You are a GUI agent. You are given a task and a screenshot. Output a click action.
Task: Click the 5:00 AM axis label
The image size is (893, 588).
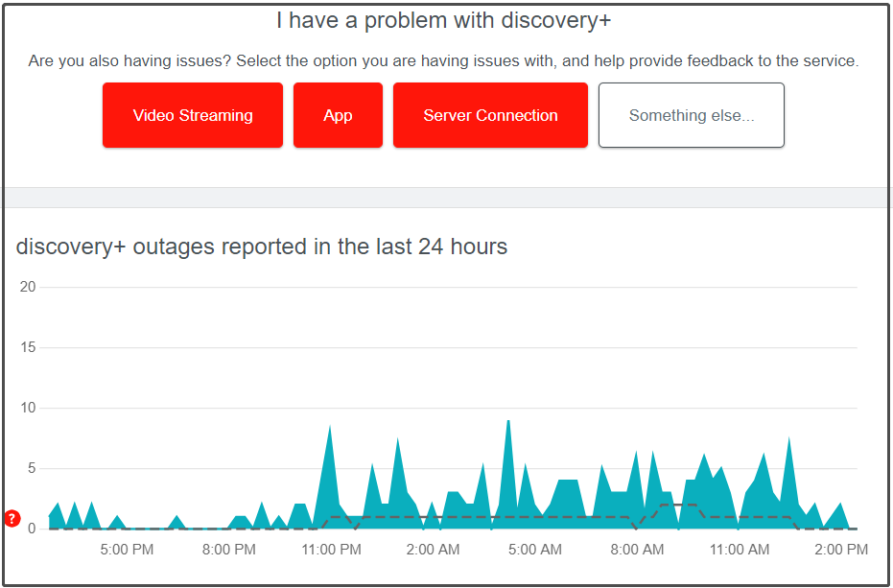tap(535, 550)
